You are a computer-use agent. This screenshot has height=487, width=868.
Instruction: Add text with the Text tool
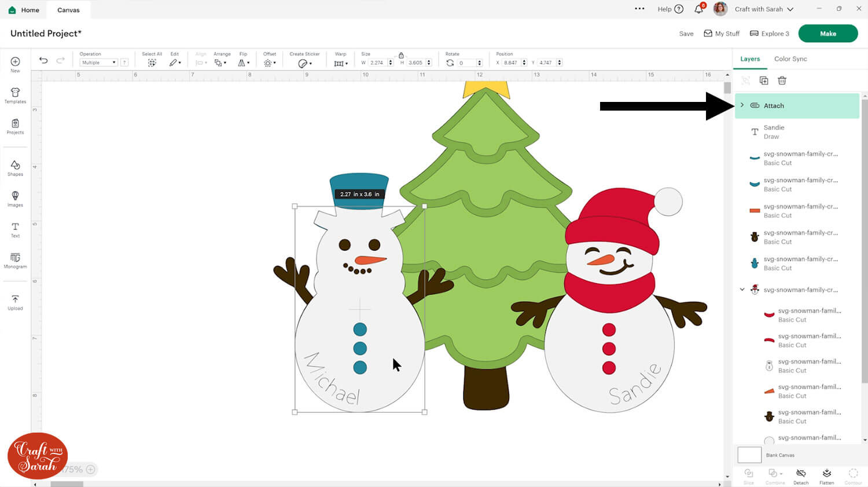coord(15,229)
